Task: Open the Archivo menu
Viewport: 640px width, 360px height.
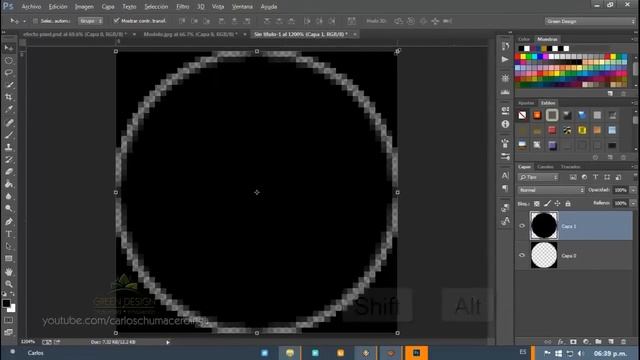Action: tap(31, 7)
